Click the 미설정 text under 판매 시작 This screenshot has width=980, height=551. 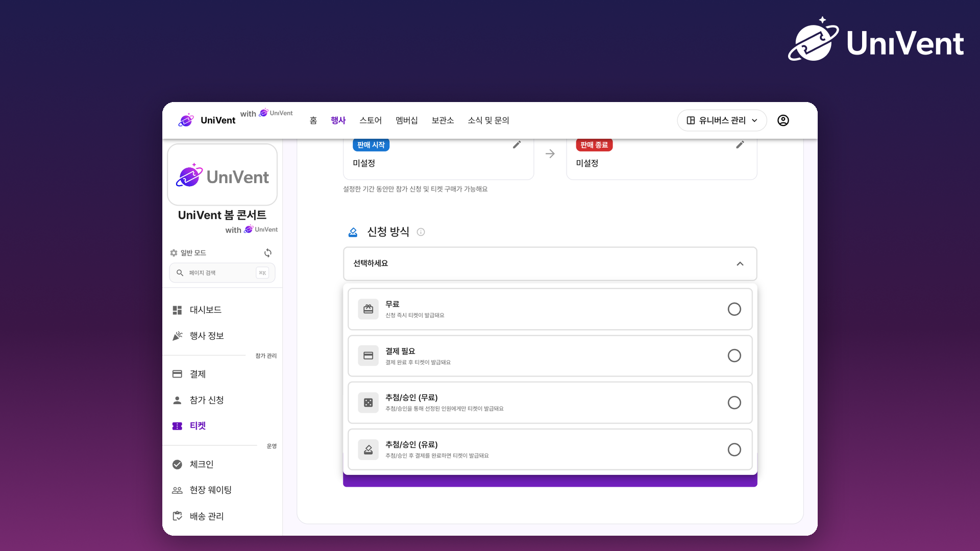tap(364, 163)
